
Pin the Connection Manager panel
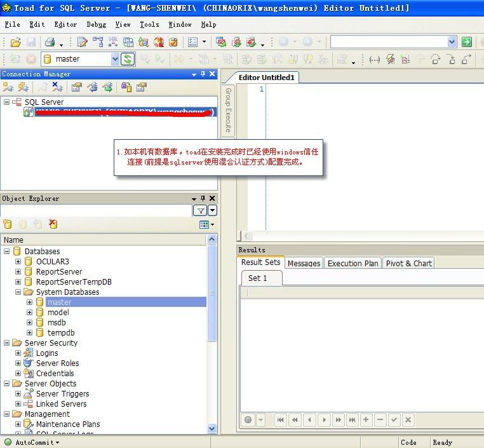click(203, 74)
